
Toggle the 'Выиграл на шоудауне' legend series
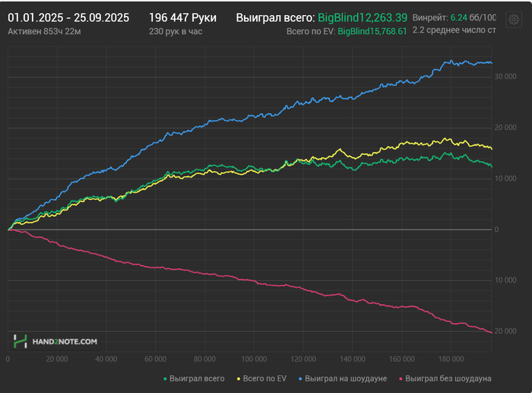click(343, 379)
